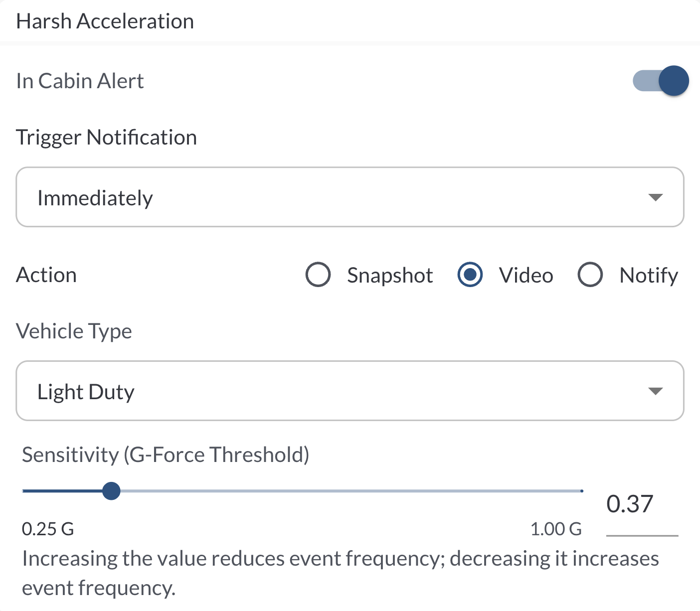Click the Sensitivity (G-Force Threshold) label

pyautogui.click(x=166, y=455)
